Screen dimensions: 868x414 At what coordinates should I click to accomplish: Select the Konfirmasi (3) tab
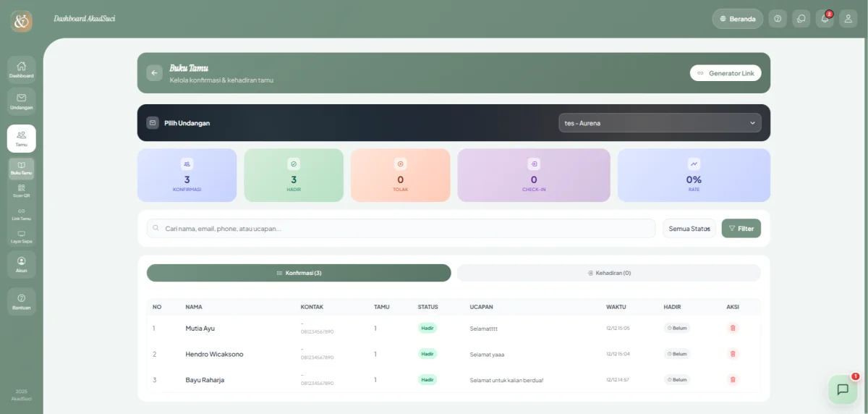[299, 273]
